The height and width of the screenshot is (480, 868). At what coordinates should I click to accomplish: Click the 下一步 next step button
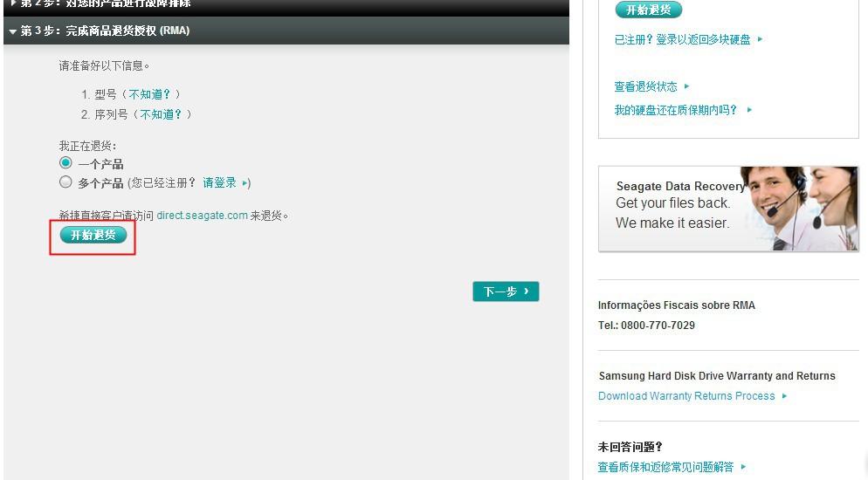pos(506,291)
